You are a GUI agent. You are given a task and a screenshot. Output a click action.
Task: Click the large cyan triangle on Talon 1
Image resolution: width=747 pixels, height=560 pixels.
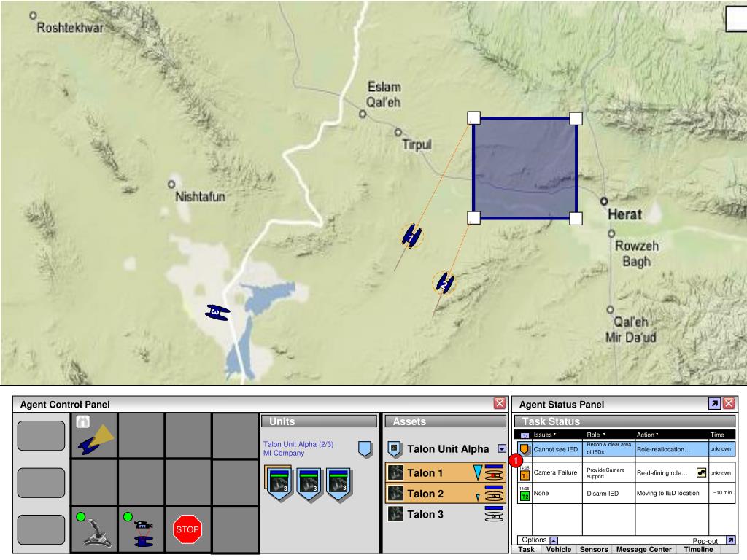click(x=478, y=472)
